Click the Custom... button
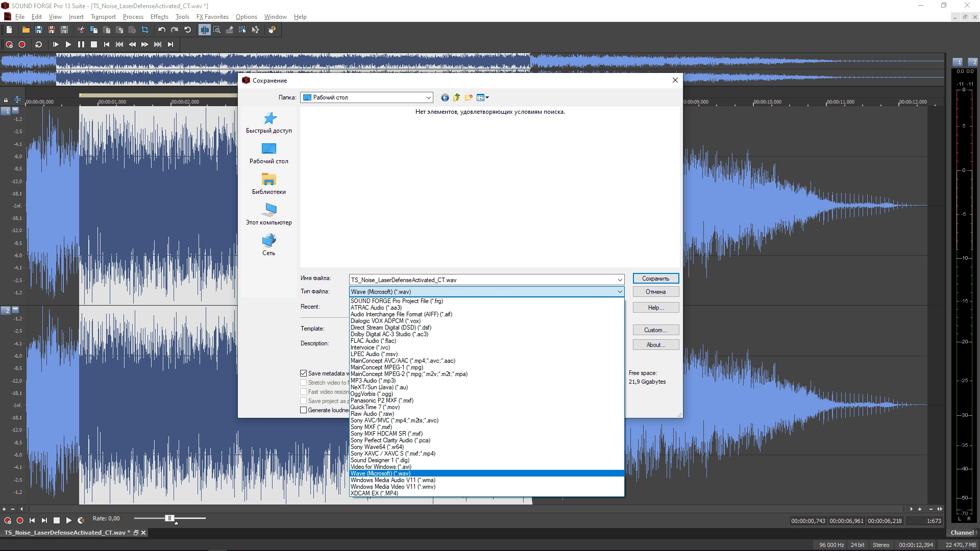The image size is (980, 551). 656,330
